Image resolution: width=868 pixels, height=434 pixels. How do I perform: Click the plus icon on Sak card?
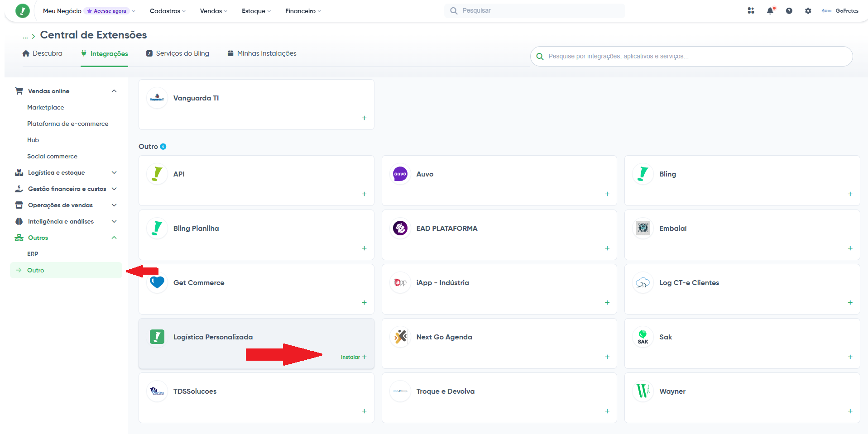tap(850, 357)
